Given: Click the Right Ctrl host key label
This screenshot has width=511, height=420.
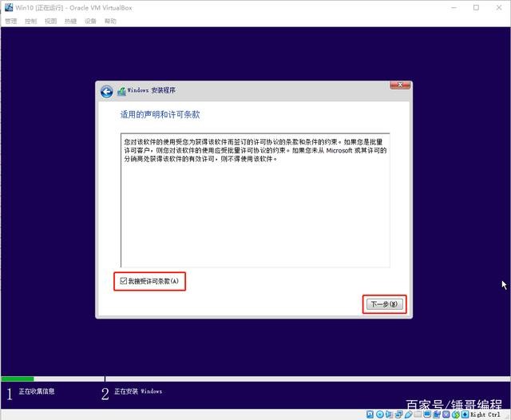Looking at the screenshot, I should [485, 414].
